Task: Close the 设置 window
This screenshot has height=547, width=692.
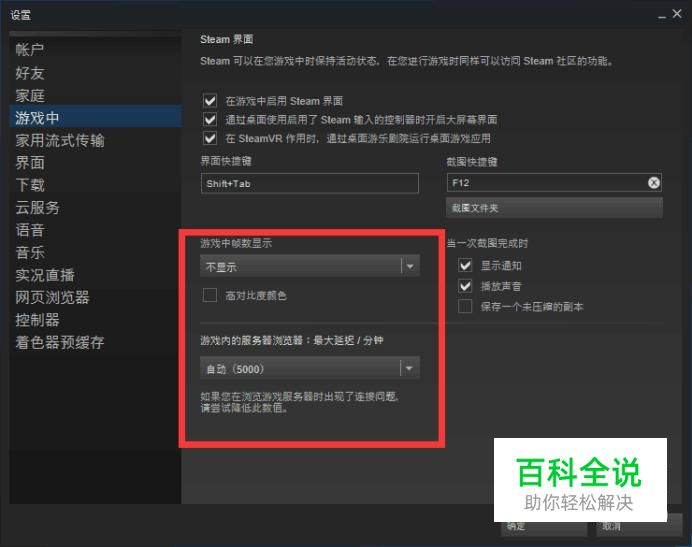Action: (x=677, y=14)
